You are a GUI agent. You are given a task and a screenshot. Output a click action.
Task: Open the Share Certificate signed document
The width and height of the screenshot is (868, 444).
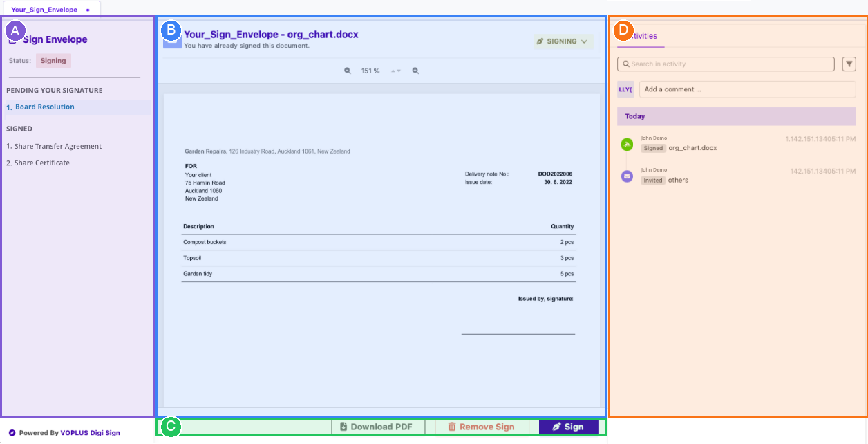coord(41,163)
